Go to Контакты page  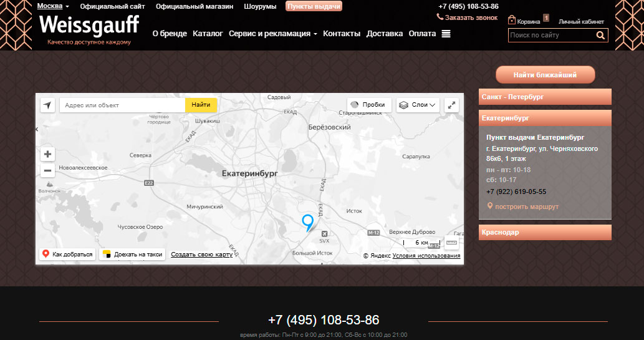[342, 34]
